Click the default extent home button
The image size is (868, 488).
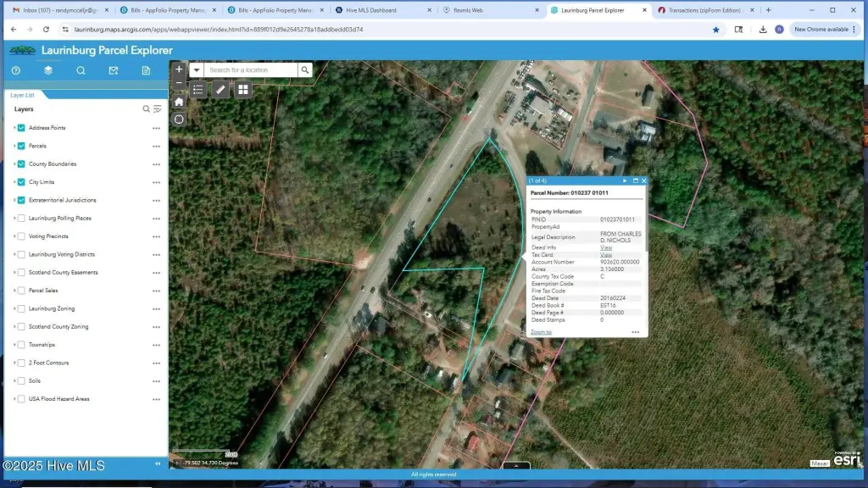179,102
